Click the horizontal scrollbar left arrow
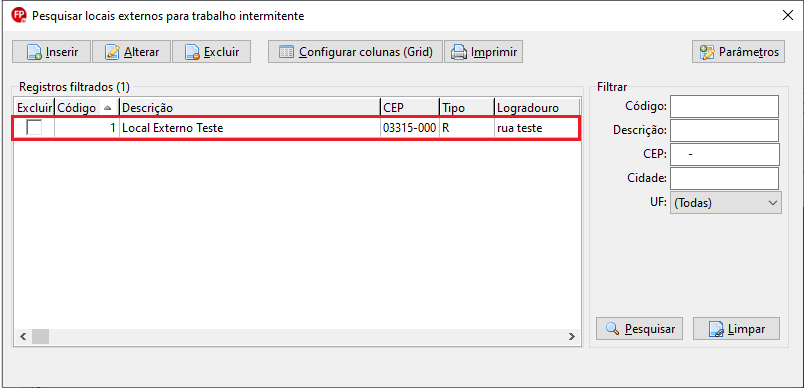The height and width of the screenshot is (390, 806). [x=23, y=337]
